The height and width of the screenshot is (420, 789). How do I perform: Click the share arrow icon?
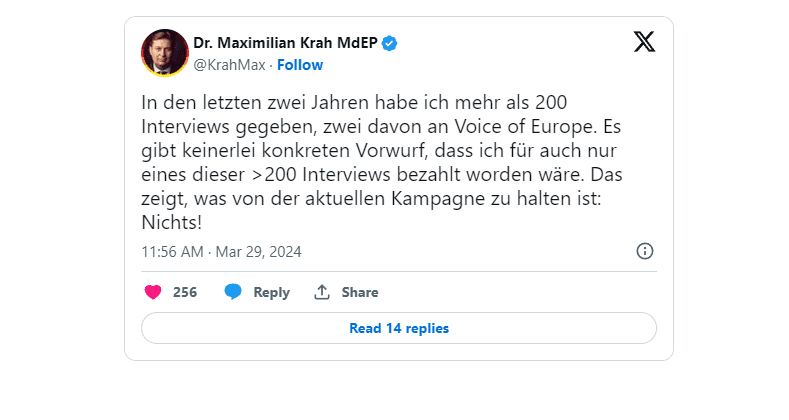coord(322,292)
